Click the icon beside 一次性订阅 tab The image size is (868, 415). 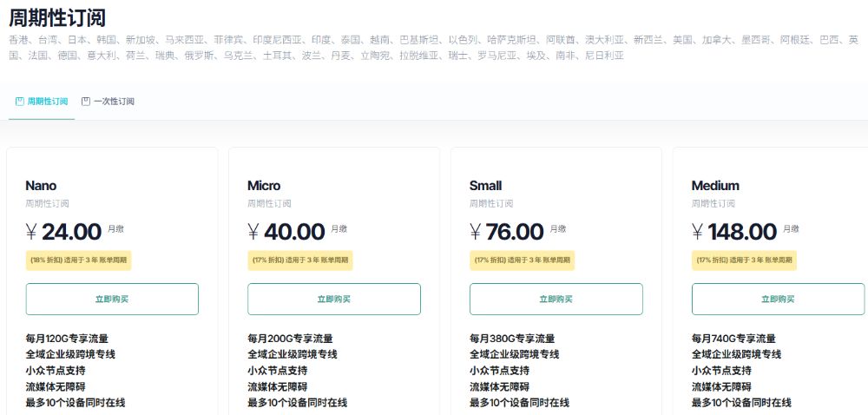coord(86,102)
